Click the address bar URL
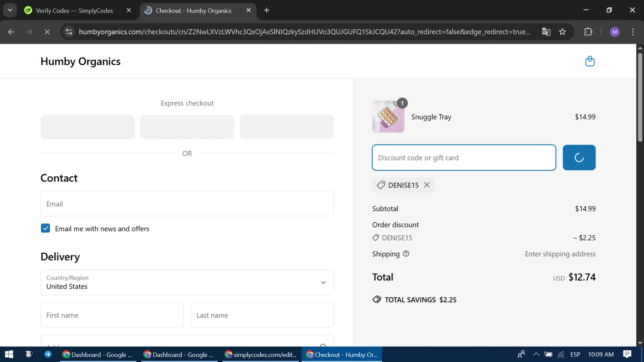Viewport: 644px width, 362px height. [304, 32]
